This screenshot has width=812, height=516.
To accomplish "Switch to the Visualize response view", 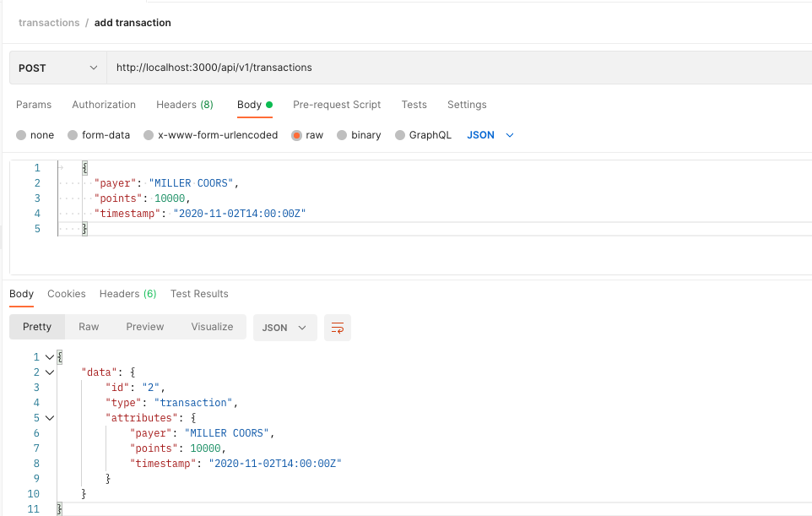I will coord(212,327).
